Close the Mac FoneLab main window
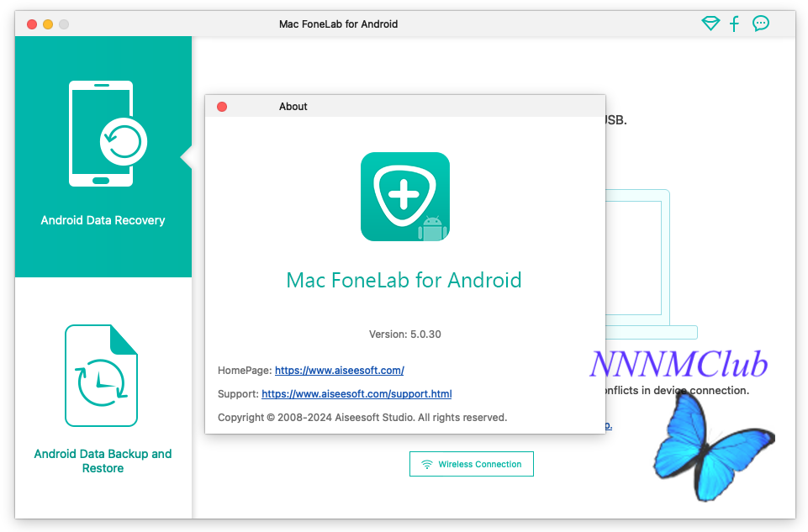 (32, 24)
